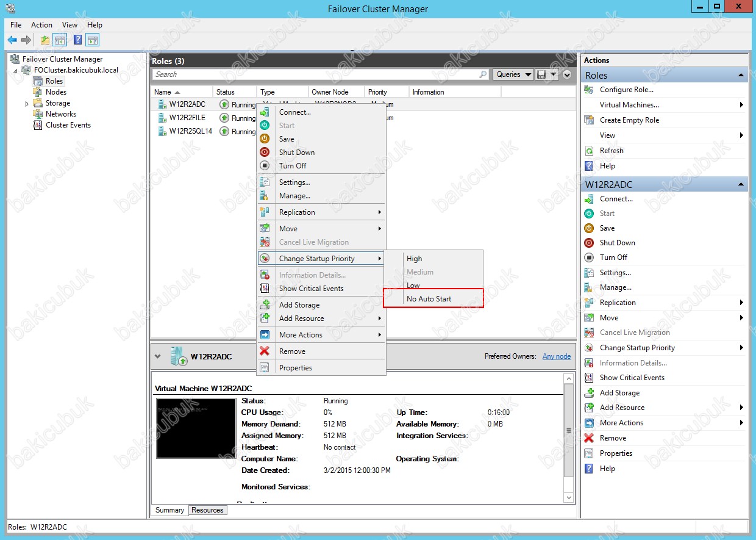Click Properties in the Actions pane

pos(616,453)
